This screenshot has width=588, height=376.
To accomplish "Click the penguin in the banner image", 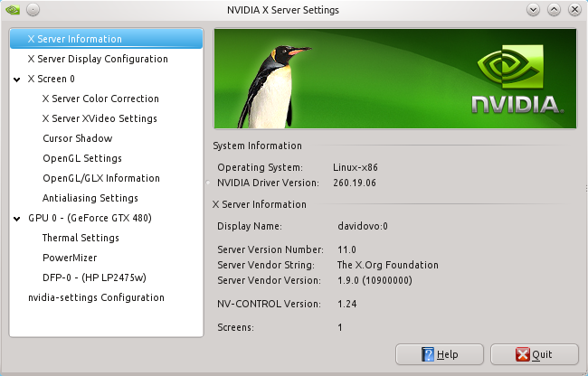I will click(273, 87).
